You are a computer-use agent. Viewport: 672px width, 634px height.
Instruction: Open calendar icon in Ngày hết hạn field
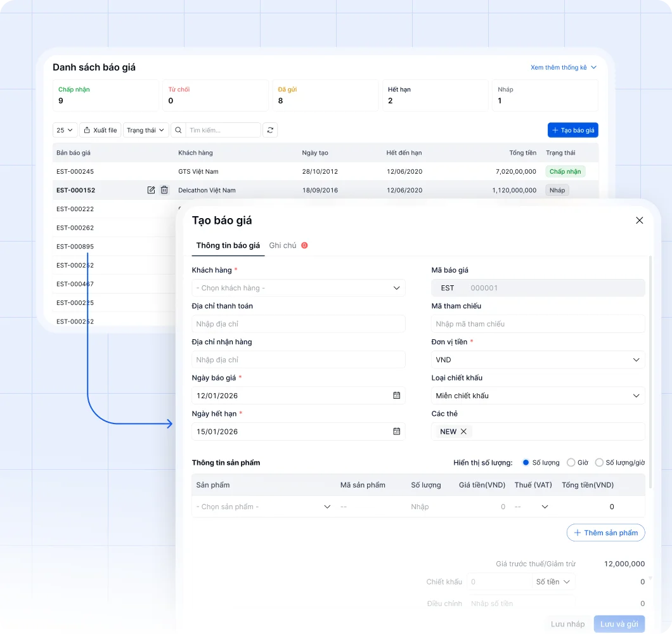point(396,431)
